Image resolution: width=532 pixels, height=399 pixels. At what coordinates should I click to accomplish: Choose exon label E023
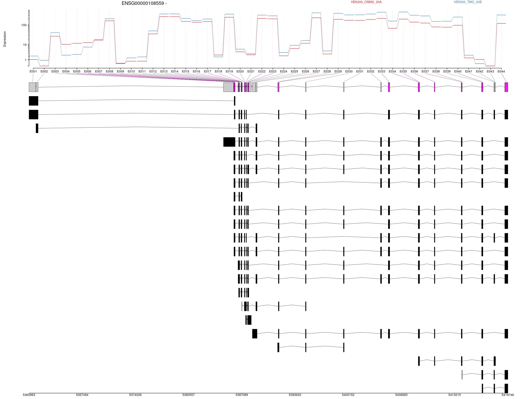[x=273, y=71]
